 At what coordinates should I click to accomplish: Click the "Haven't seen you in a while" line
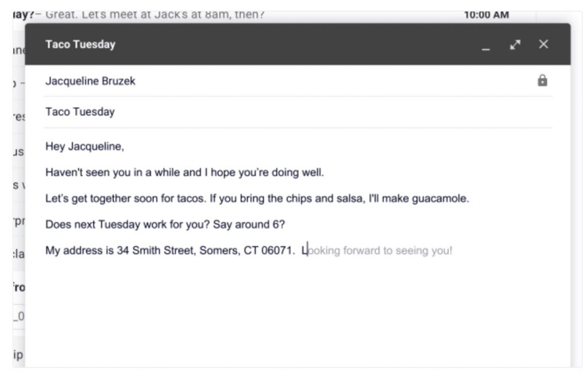pyautogui.click(x=115, y=172)
